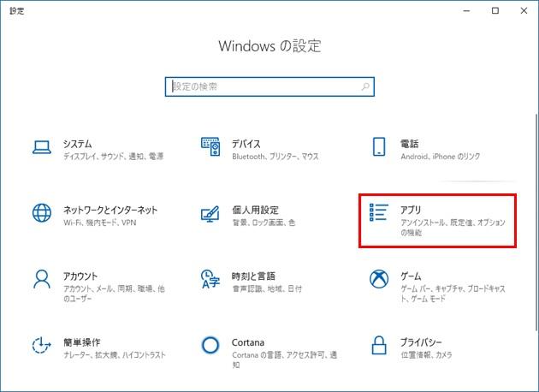Click the ゲーム バー、キャプチャ description
This screenshot has height=392, width=539.
[453, 294]
